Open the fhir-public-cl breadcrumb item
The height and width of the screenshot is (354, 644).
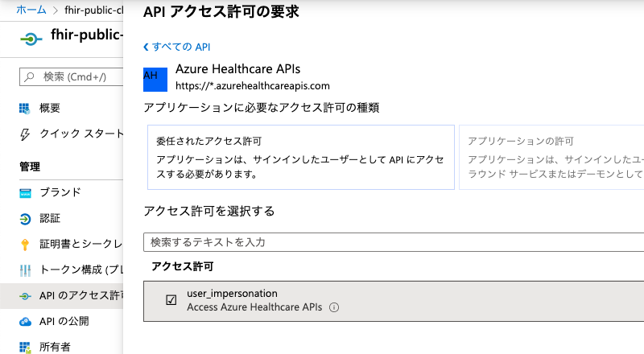pyautogui.click(x=93, y=10)
